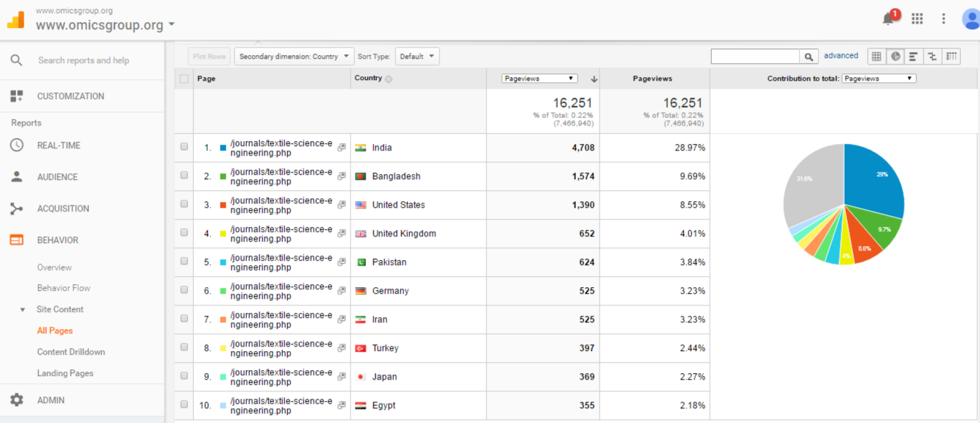The width and height of the screenshot is (980, 423).
Task: Click the search magnifier in sidebar
Action: pyautogui.click(x=16, y=60)
